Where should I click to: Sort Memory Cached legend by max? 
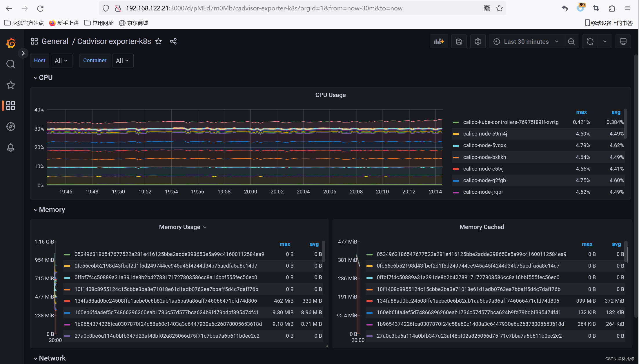[587, 244]
